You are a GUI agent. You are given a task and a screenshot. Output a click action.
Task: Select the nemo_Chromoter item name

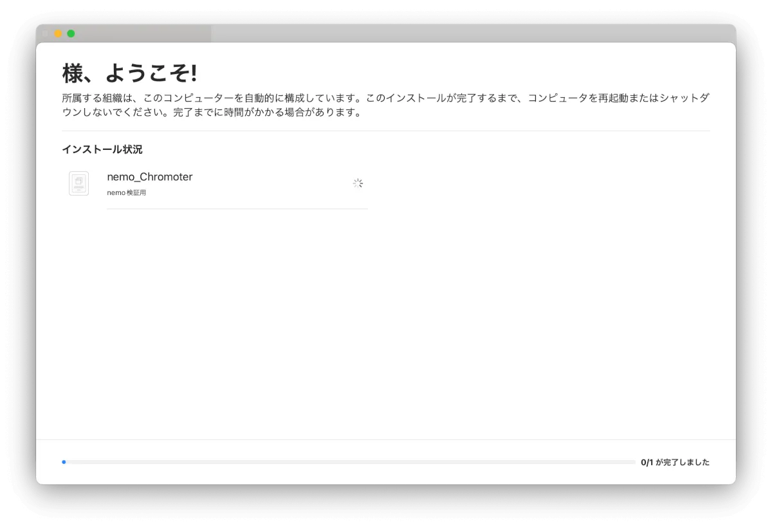[x=150, y=177]
